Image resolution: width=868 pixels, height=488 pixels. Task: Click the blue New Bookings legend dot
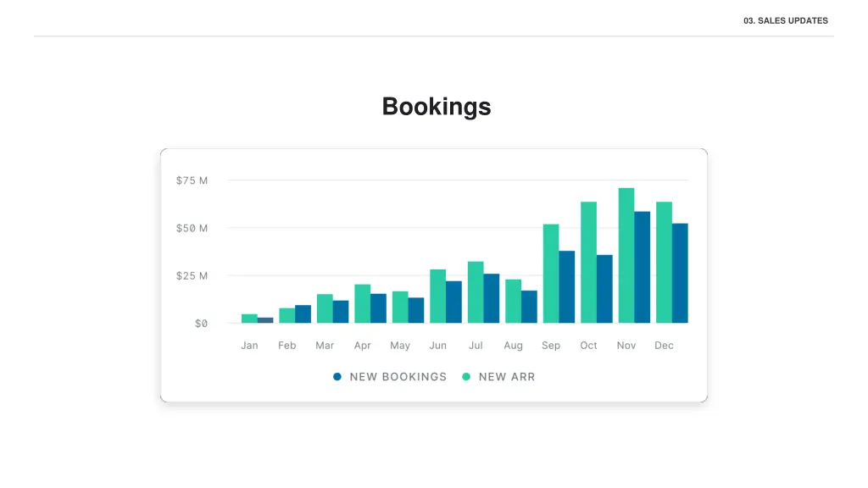tap(337, 376)
